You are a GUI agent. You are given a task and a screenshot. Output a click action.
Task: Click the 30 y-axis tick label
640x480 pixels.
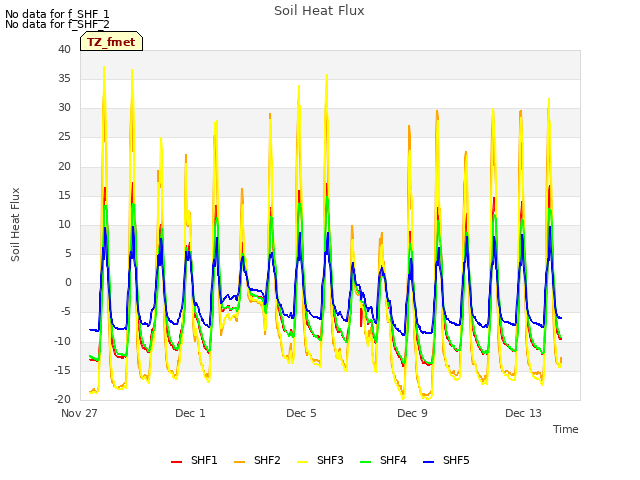(64, 108)
